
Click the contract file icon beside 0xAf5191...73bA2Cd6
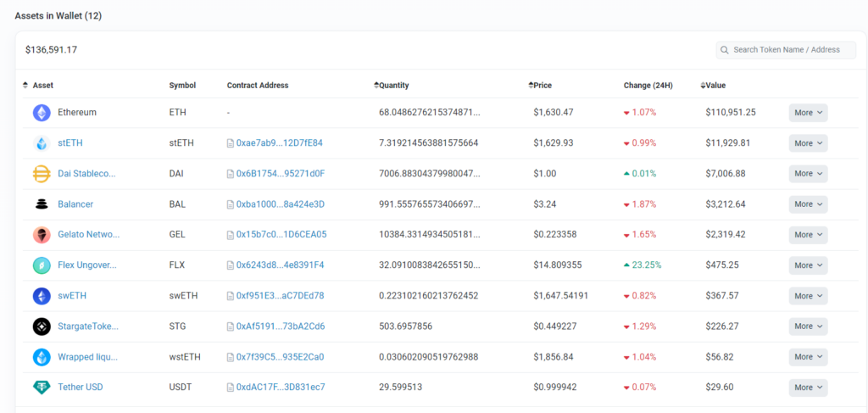[x=231, y=326]
